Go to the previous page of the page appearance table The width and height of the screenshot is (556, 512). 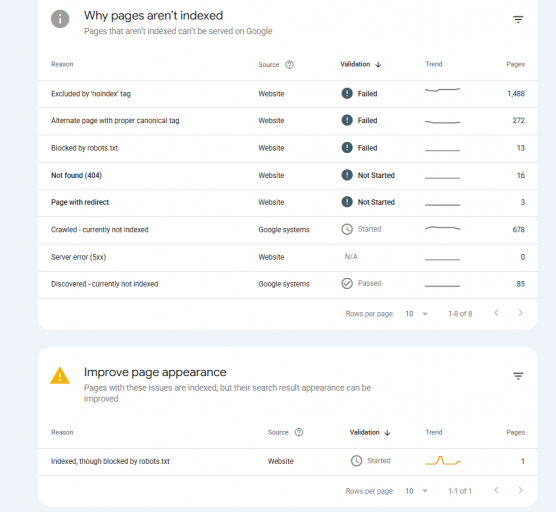(x=496, y=490)
